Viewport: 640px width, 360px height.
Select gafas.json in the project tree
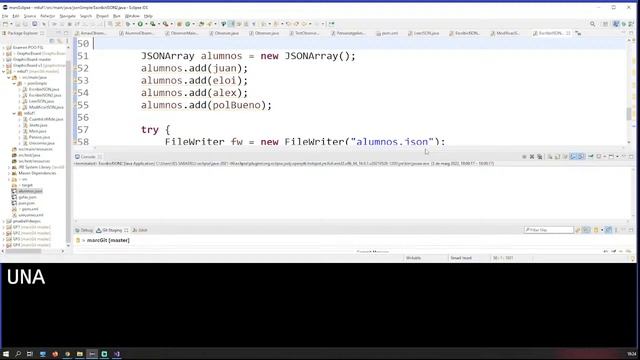[x=24, y=197]
